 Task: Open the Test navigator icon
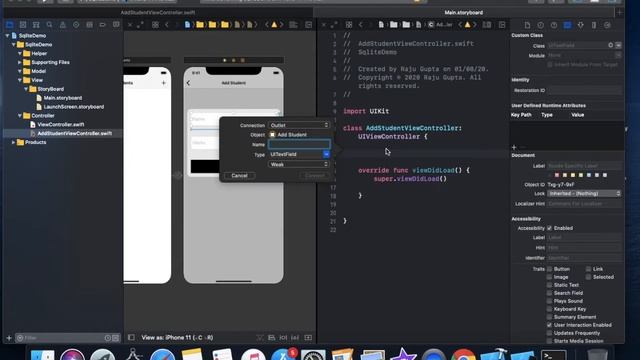coord(76,25)
